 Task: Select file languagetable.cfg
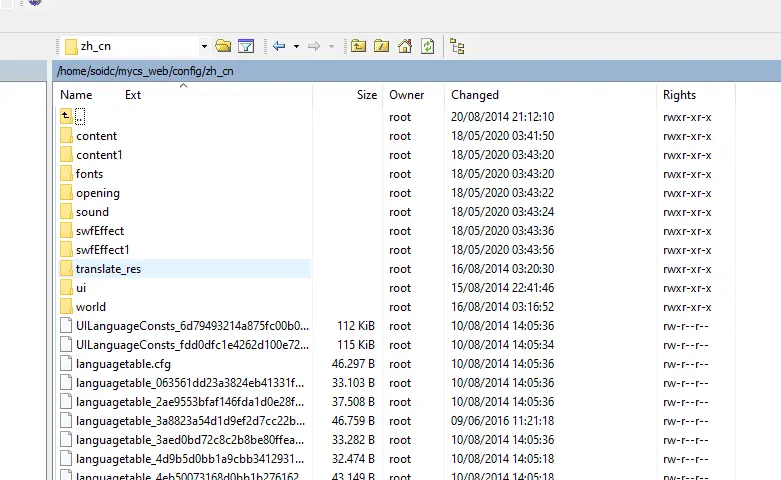coord(123,364)
